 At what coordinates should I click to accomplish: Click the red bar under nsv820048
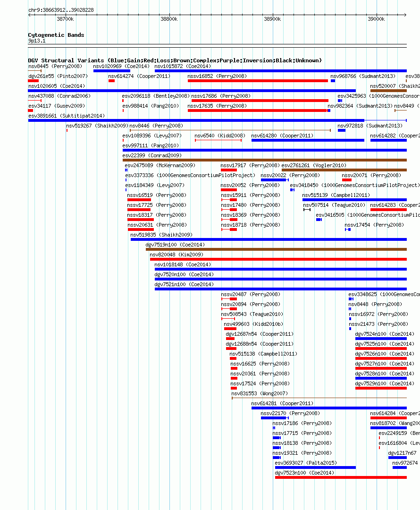278,259
